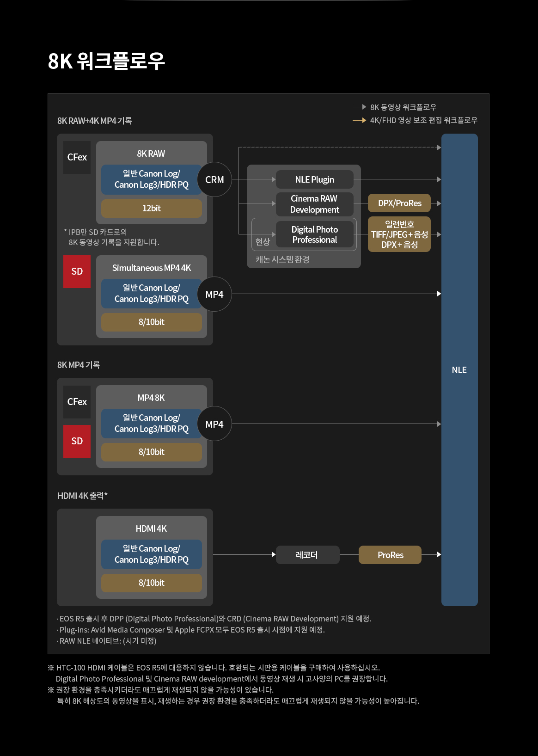The height and width of the screenshot is (756, 538).
Task: Click the white arrow legend for 8K 동영상 워크플로우
Action: coord(360,107)
